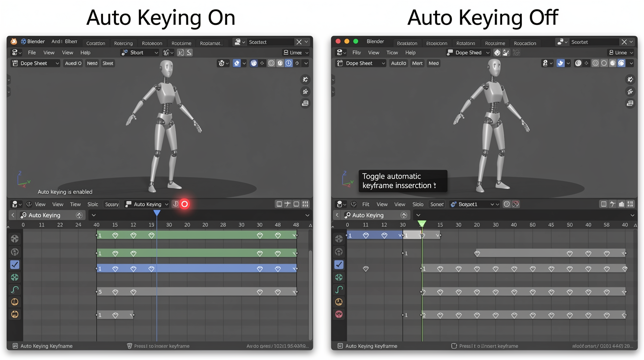
Task: Click bottom tool icon on left viewport's right edge
Action: tap(305, 103)
